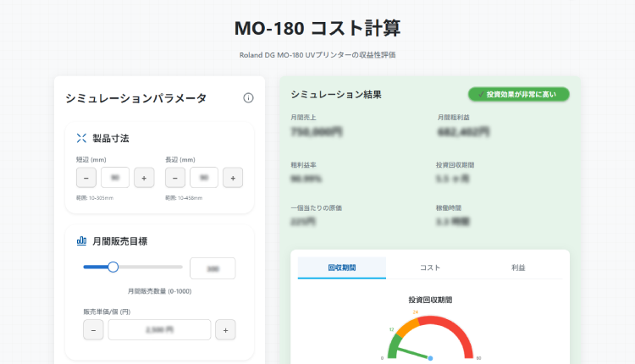Click the 範囲: 10-458mm hint text
Image resolution: width=635 pixels, height=364 pixels.
(184, 198)
